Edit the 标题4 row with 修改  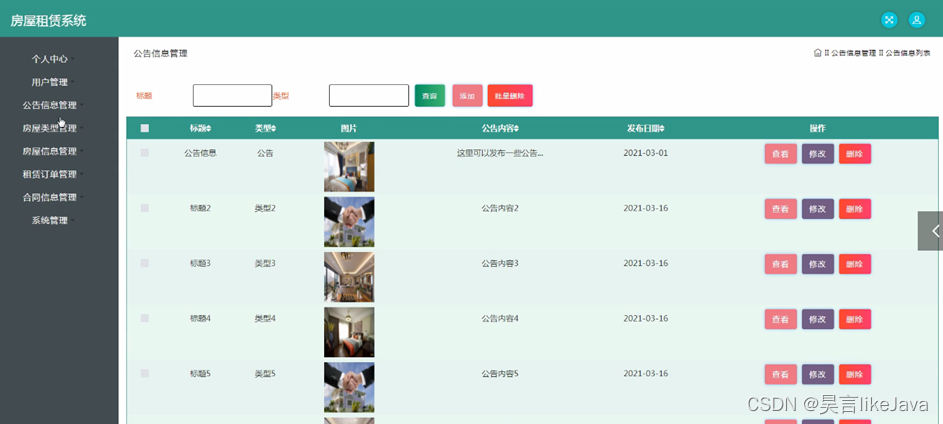(x=818, y=319)
